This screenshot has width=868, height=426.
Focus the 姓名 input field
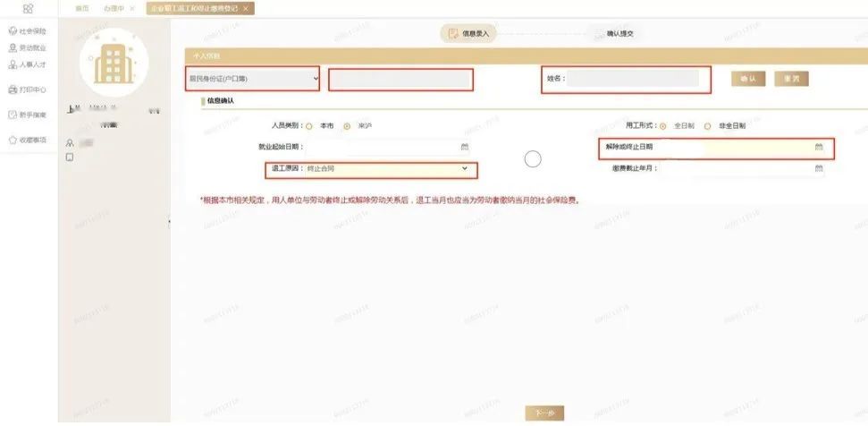click(633, 78)
